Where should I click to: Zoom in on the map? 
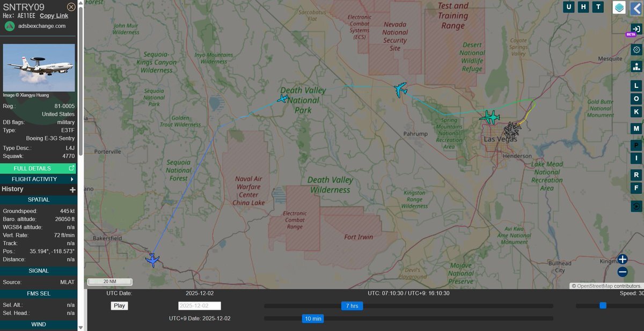(622, 260)
